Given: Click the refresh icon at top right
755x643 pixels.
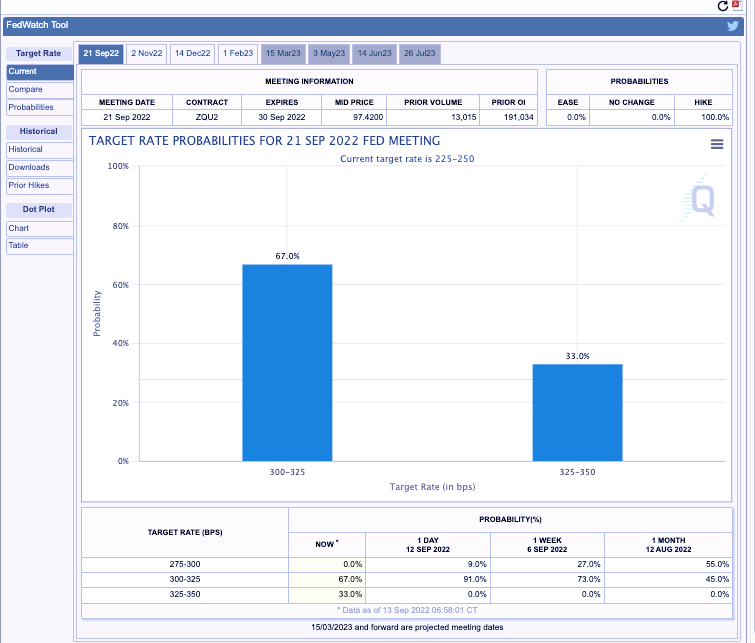Looking at the screenshot, I should pyautogui.click(x=723, y=6).
